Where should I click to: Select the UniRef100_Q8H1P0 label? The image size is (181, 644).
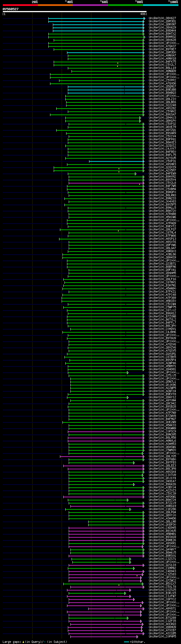162,121
